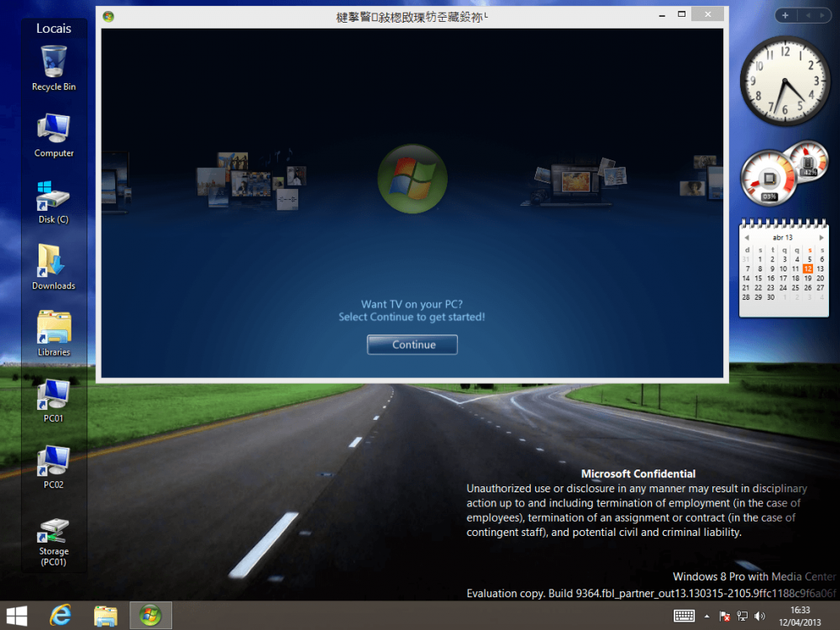840x630 pixels.
Task: Open the Storage (PC01) network drive
Action: coord(54,541)
